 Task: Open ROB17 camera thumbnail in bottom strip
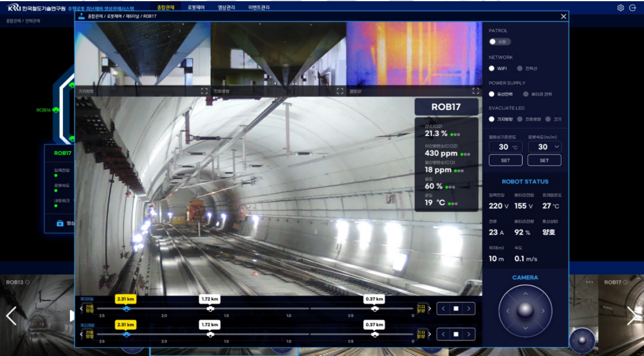coord(621,316)
